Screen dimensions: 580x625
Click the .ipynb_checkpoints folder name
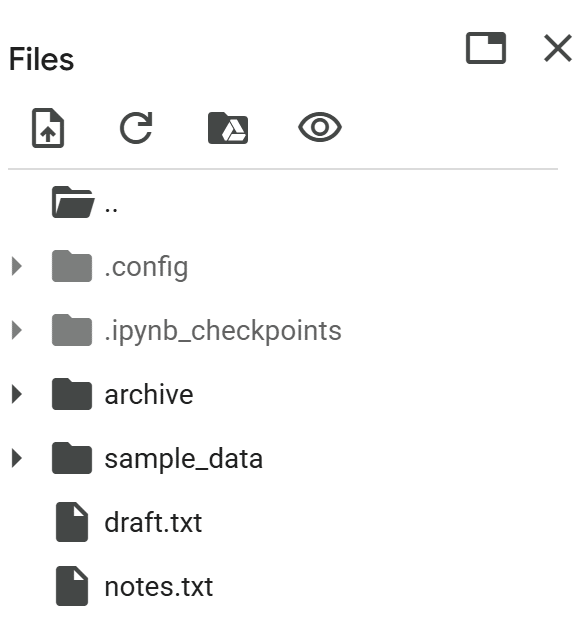click(223, 331)
